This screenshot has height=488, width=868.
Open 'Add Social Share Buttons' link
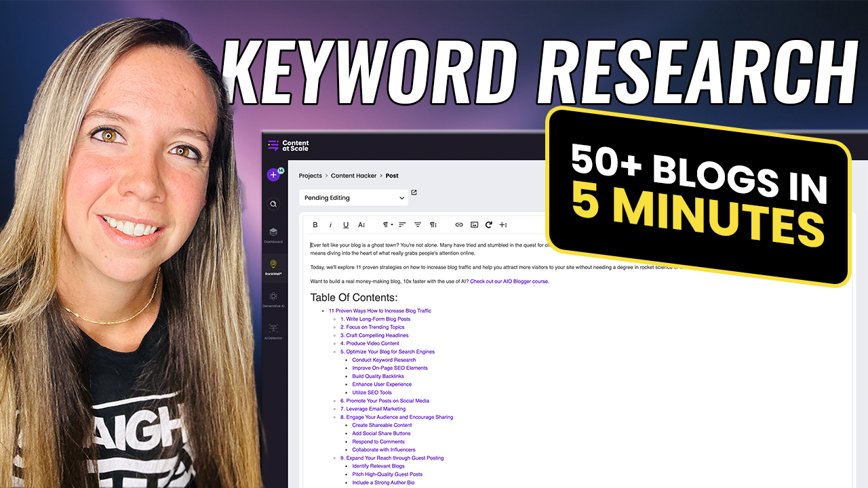click(381, 434)
